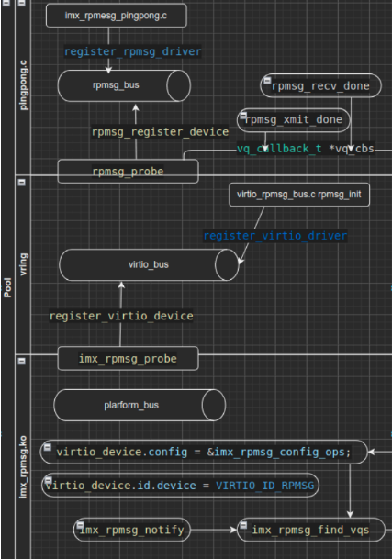Collapse the virtio_device.id.device container

[49, 480]
